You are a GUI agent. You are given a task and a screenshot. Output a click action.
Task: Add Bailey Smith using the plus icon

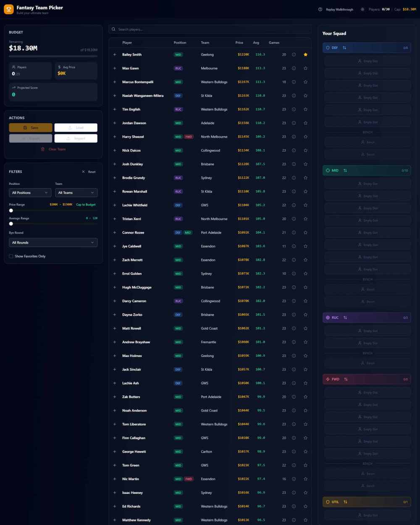(x=115, y=55)
